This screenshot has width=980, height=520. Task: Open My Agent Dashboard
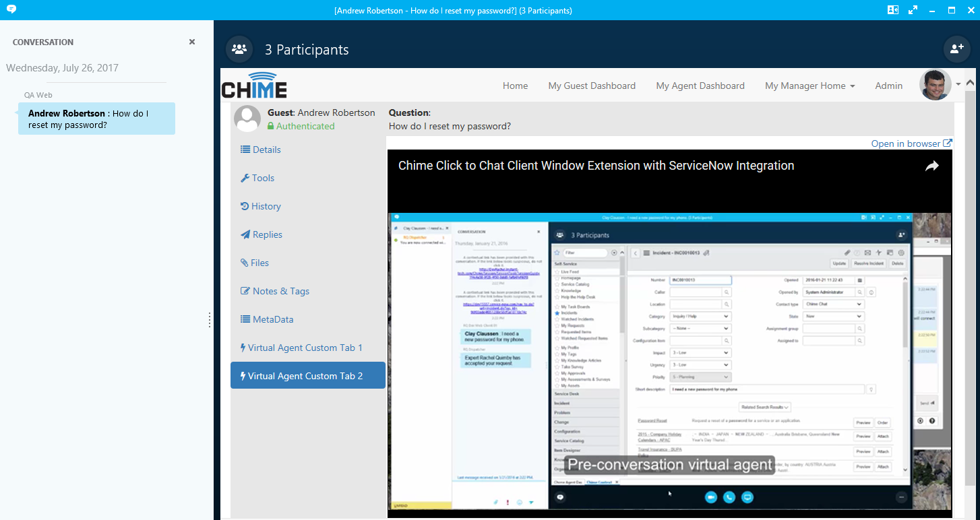tap(700, 86)
